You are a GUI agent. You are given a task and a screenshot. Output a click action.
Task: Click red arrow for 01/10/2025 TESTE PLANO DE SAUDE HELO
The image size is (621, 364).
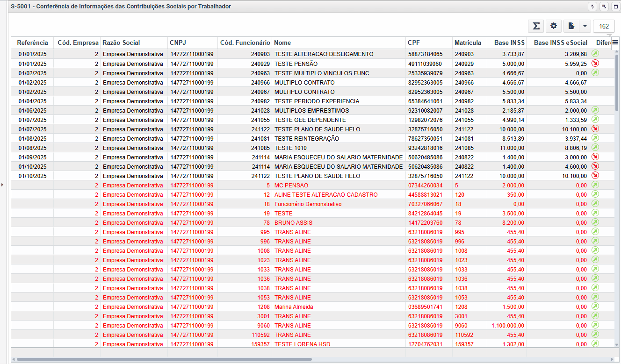[595, 175]
